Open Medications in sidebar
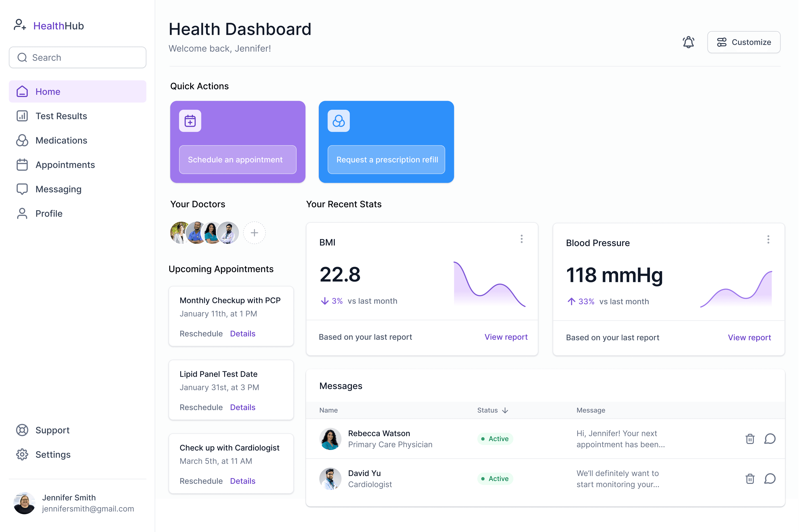 77,140
